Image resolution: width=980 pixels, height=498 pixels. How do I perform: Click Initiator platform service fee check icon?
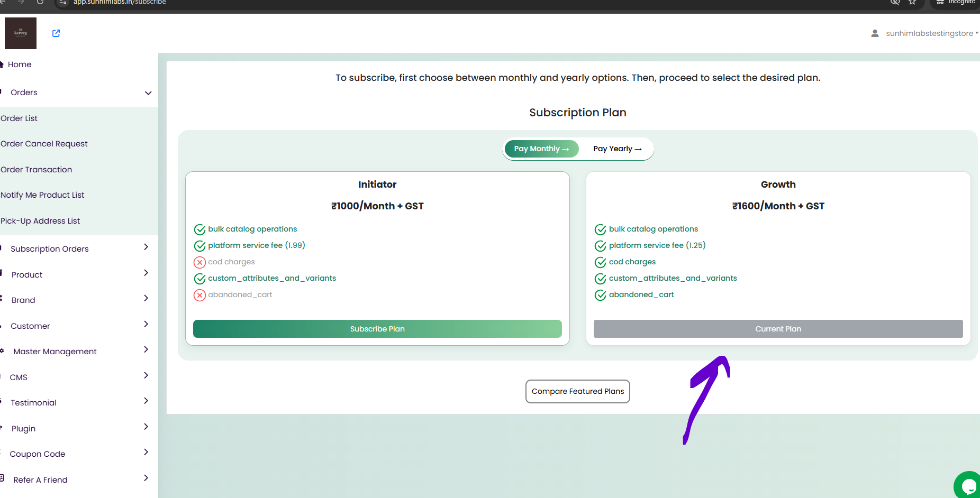(x=199, y=246)
